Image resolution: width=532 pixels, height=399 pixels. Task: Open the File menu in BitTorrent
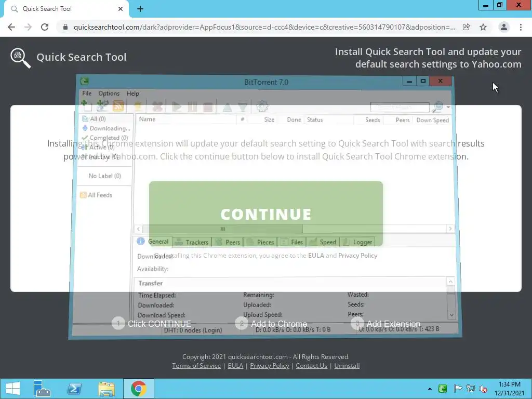click(87, 94)
